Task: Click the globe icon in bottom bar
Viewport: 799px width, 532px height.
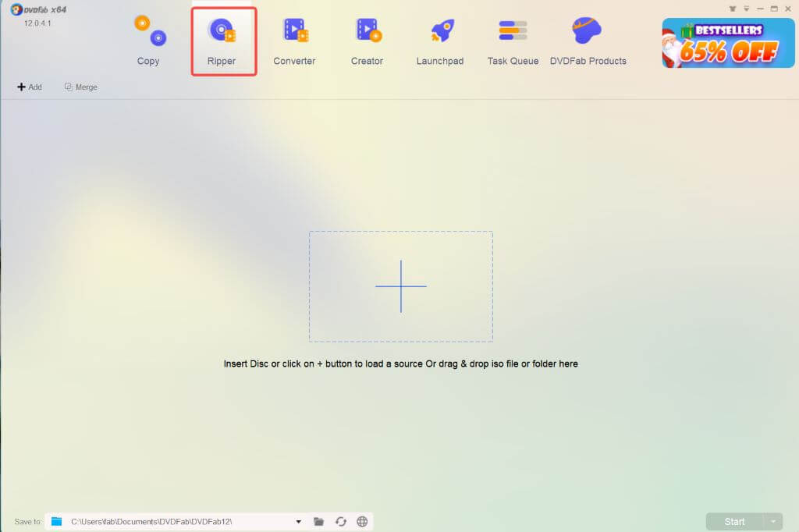Action: (x=362, y=521)
